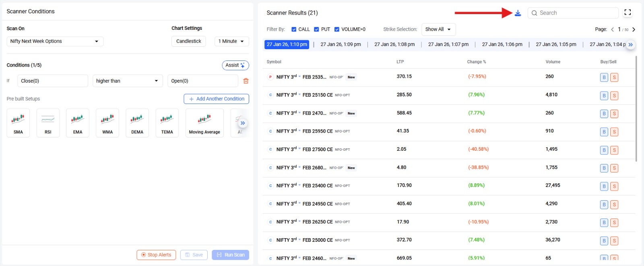
Task: Uncheck the PUT filter checkbox
Action: click(x=316, y=29)
